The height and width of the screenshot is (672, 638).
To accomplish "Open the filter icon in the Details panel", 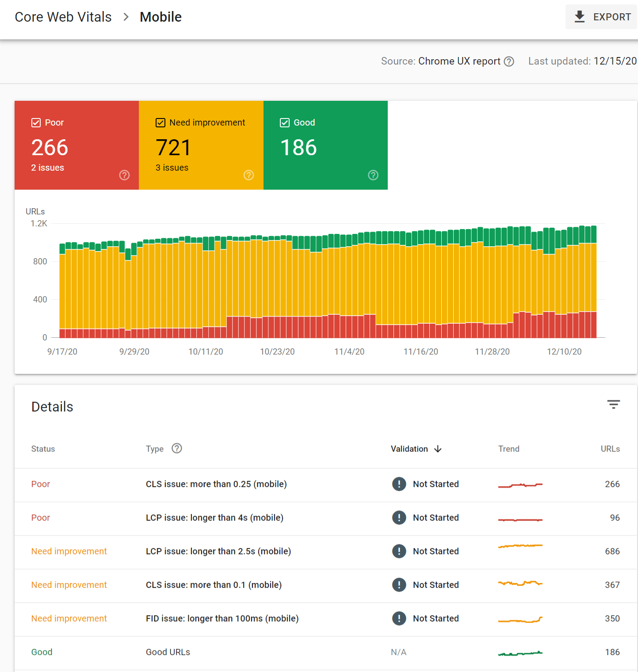I will point(614,404).
